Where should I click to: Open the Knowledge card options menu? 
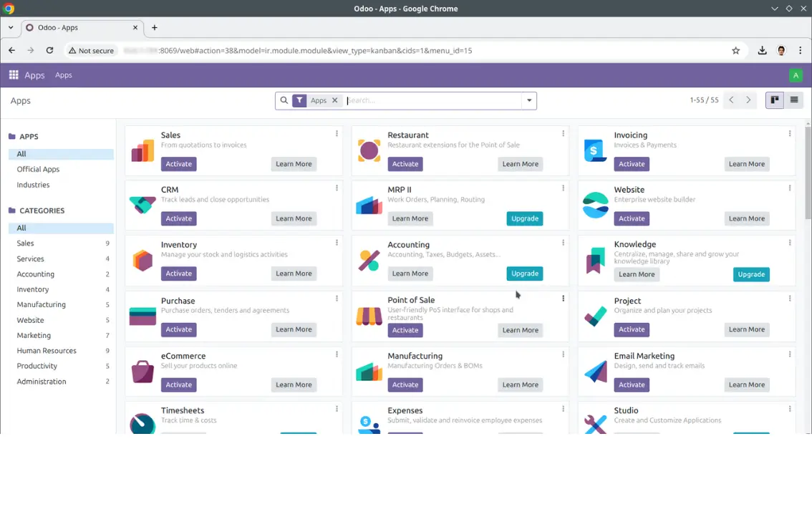(x=789, y=244)
